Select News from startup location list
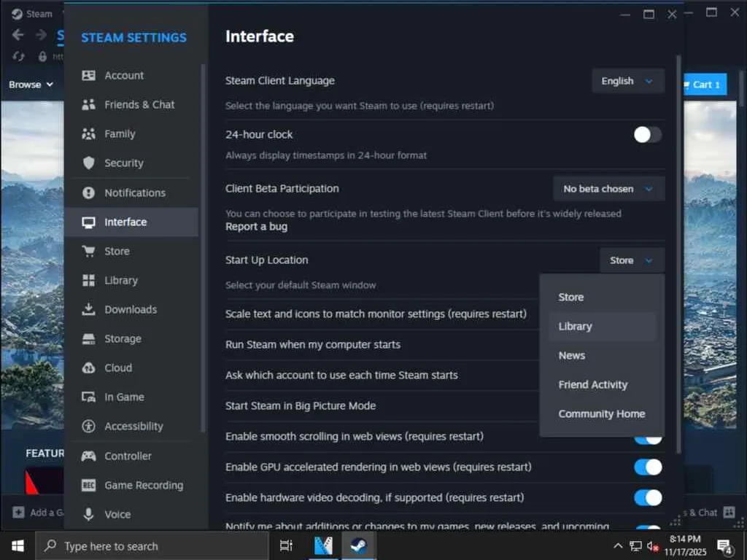Image resolution: width=747 pixels, height=560 pixels. tap(602, 355)
